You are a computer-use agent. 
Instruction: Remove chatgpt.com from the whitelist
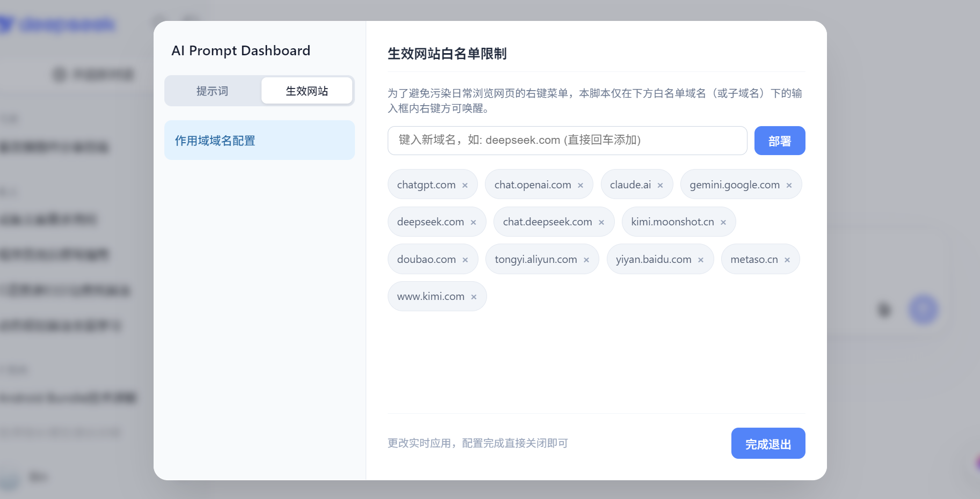pos(465,186)
